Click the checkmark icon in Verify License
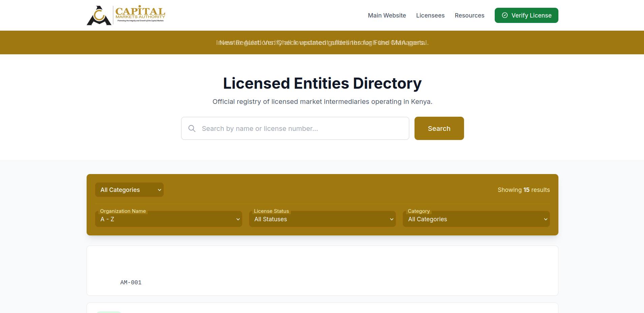 (504, 15)
